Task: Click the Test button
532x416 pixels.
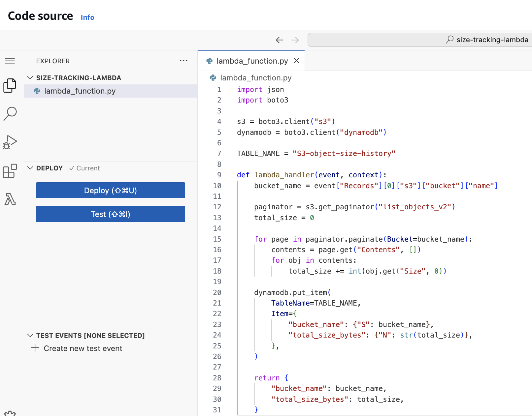Action: point(110,214)
